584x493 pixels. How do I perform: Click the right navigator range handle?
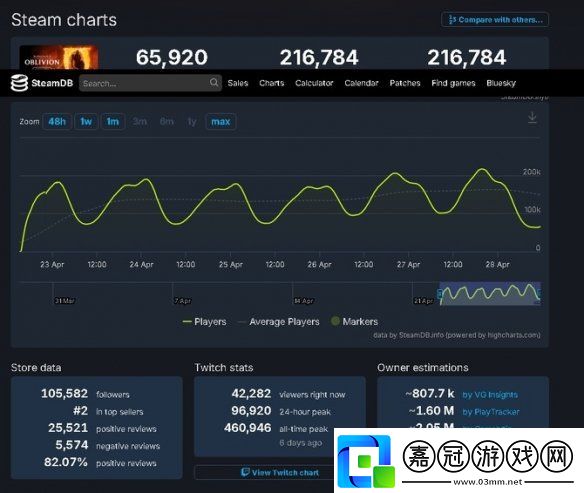pos(539,294)
